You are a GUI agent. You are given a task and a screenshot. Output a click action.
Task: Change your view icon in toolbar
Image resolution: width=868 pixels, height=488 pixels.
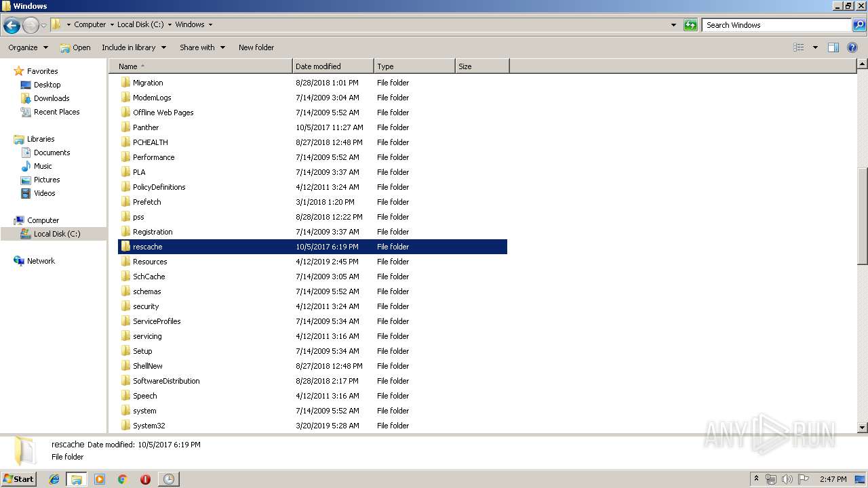click(799, 47)
